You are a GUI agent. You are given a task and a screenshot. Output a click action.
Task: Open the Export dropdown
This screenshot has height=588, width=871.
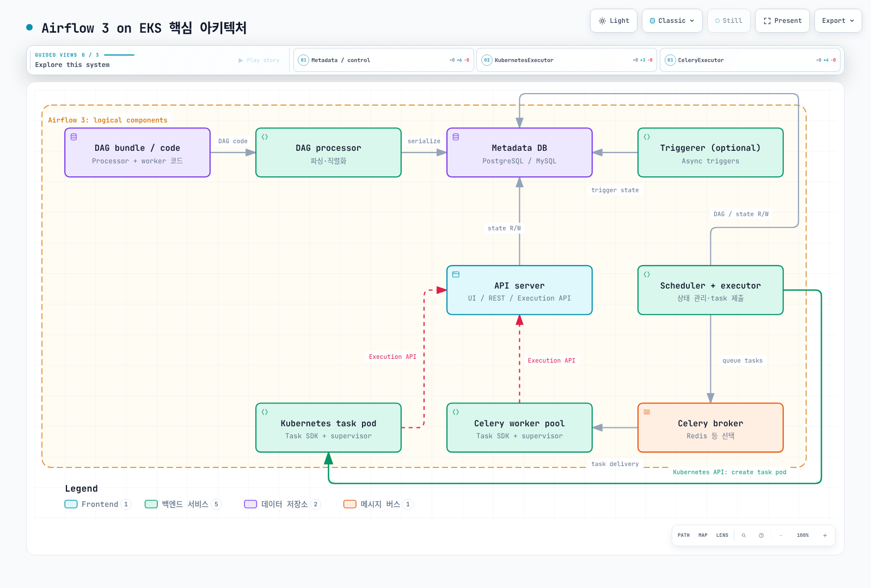[x=838, y=21]
